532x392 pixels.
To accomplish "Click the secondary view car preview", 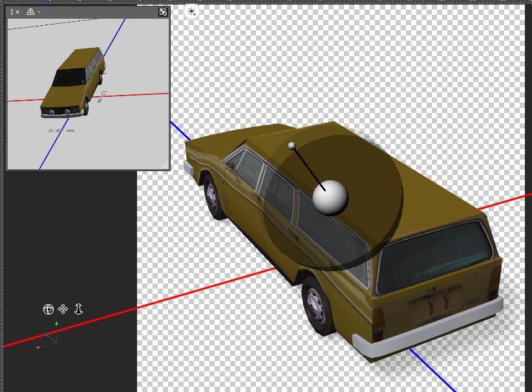I will (72, 83).
